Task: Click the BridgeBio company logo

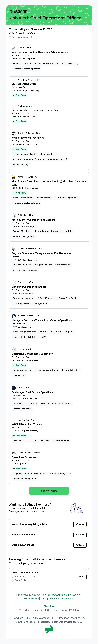Action: 14,215
